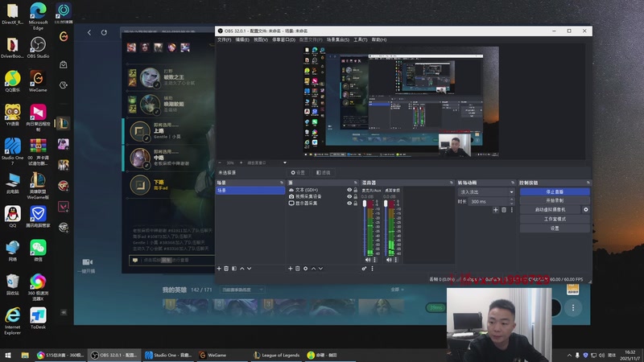Select the scene item in Scenes list
This screenshot has width=644, height=362.
(x=250, y=191)
